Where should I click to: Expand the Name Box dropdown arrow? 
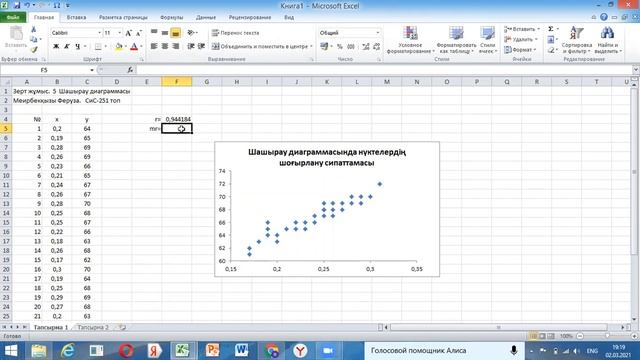pyautogui.click(x=92, y=70)
